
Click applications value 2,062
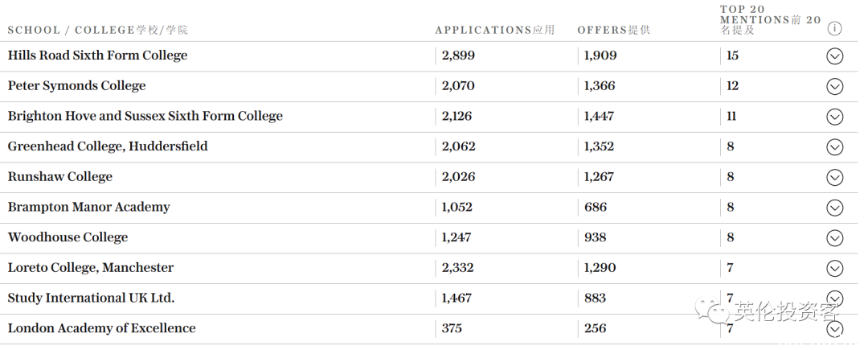(x=458, y=146)
